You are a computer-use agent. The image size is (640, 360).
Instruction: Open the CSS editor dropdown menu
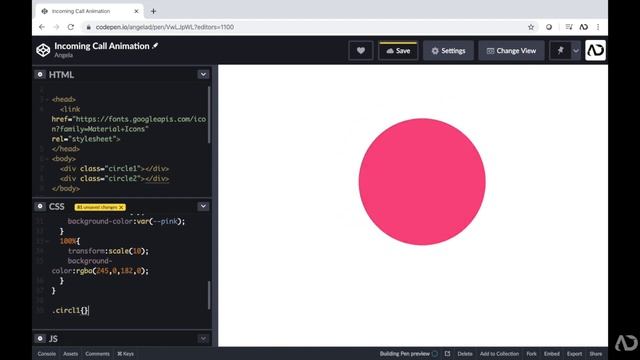[x=203, y=206]
